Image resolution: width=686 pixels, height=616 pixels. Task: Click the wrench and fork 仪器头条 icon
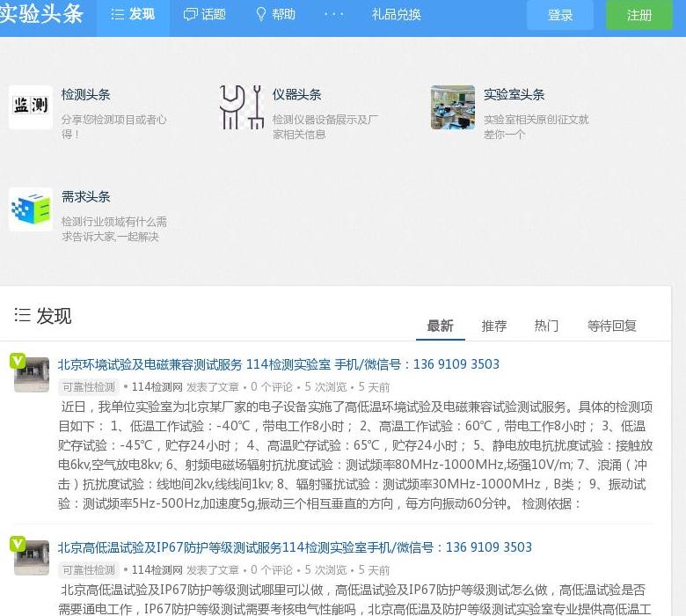242,107
